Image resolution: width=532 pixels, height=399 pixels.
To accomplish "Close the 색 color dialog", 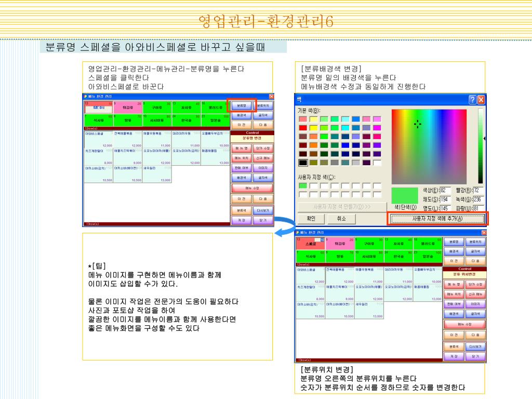I will tap(481, 99).
